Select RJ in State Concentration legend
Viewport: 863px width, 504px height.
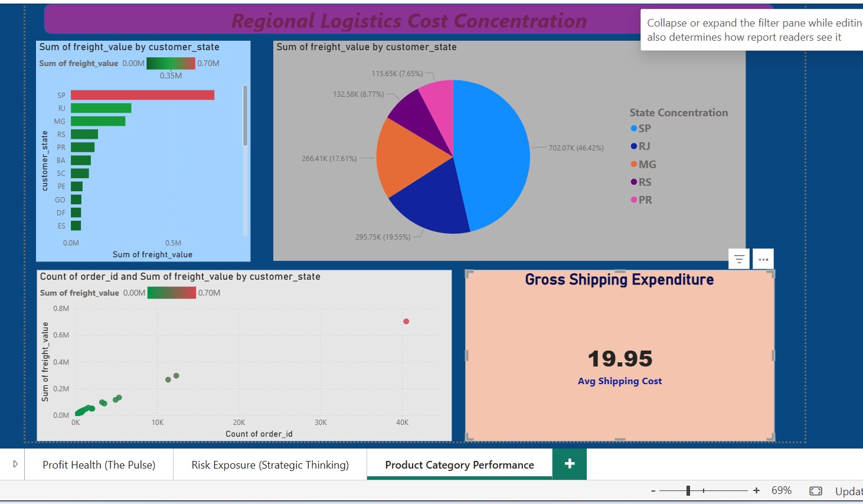tap(644, 146)
